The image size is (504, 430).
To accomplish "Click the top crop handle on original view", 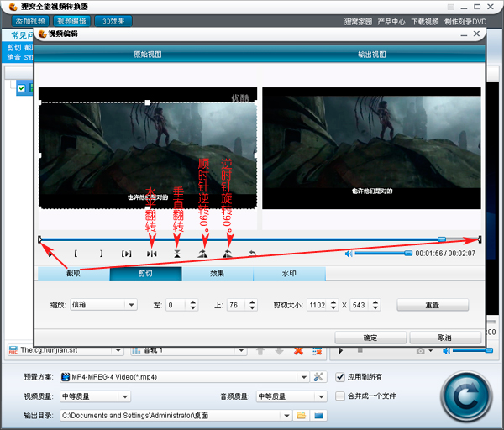I will [148, 102].
